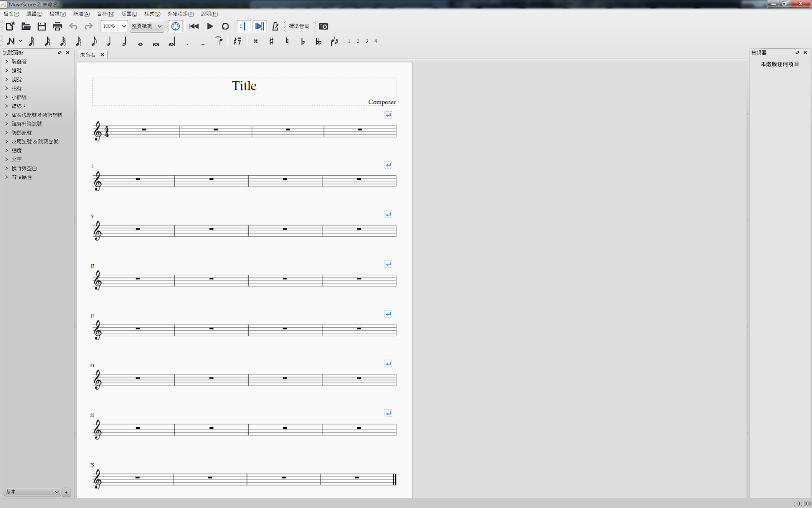Enable note input mode with the N icon

(11, 41)
